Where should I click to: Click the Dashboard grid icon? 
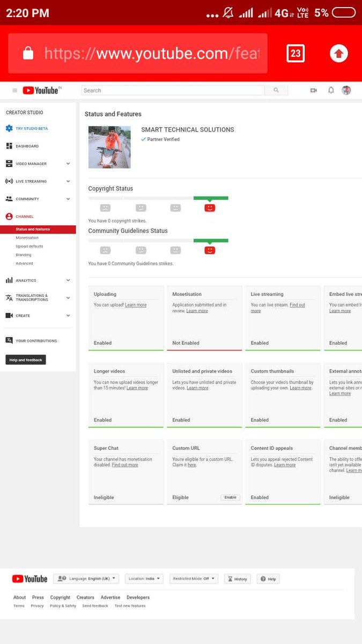pyautogui.click(x=9, y=146)
